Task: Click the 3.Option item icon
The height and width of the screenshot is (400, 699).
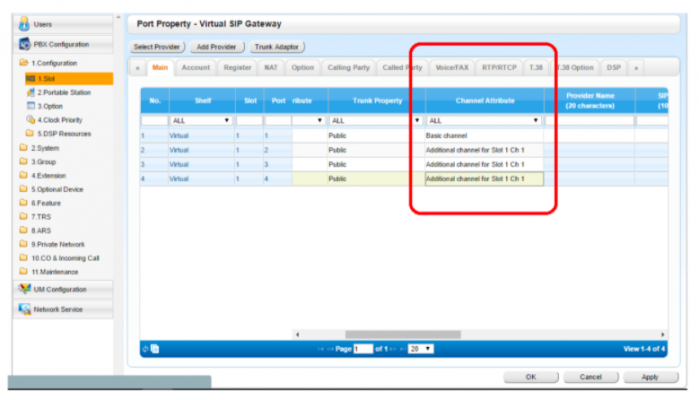Action: point(30,105)
